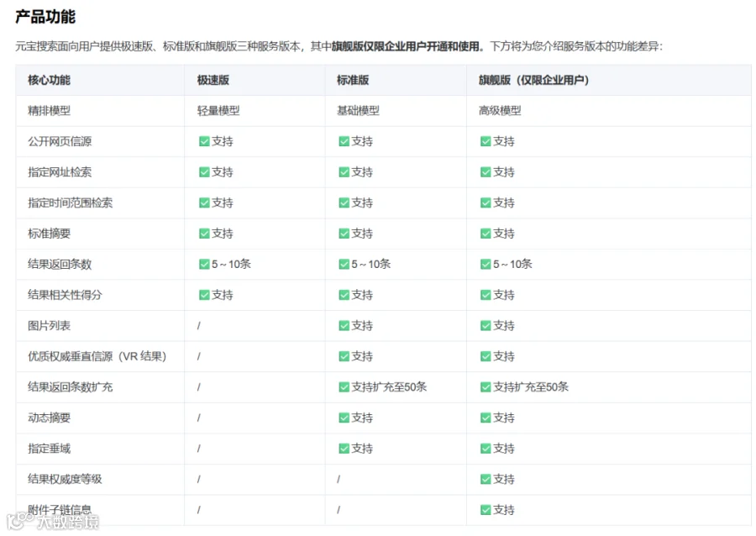756x536 pixels.
Task: Click the 结果返回条数 row label
Action: (60, 264)
